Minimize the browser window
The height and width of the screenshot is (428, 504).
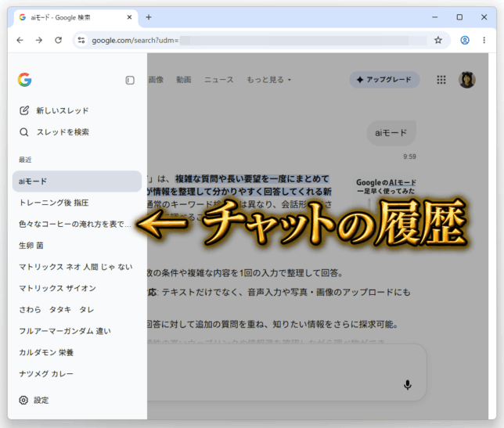point(434,17)
